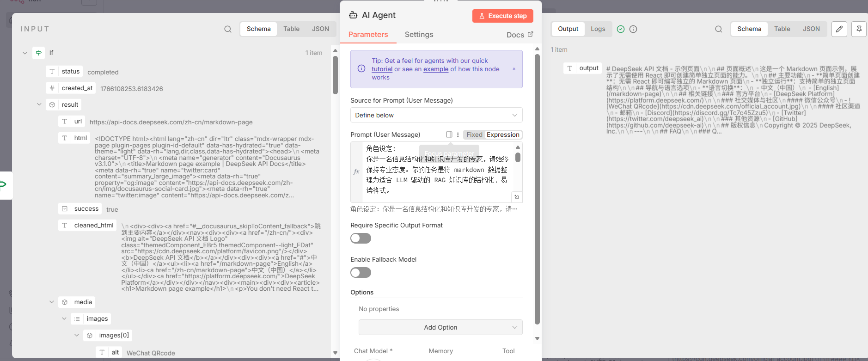Open Source for Prompt dropdown
This screenshot has width=868, height=361.
(436, 115)
